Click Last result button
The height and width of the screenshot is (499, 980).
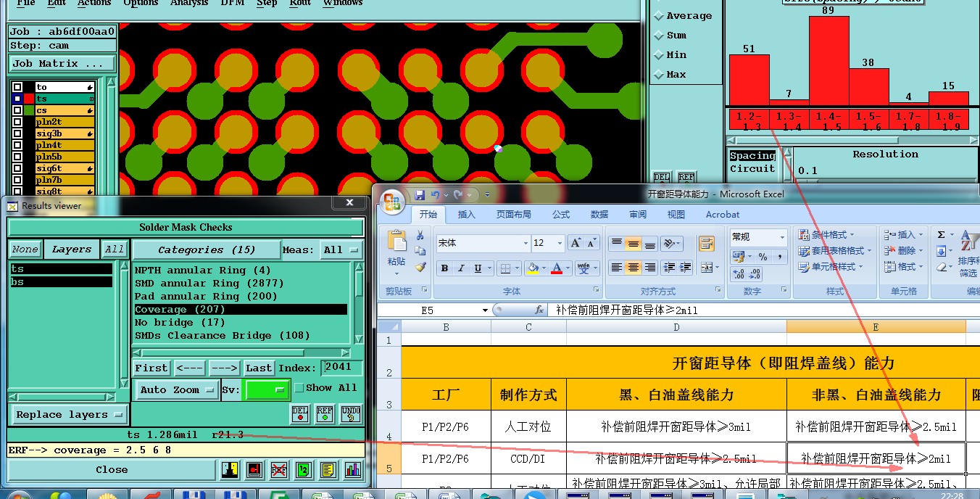tap(259, 368)
